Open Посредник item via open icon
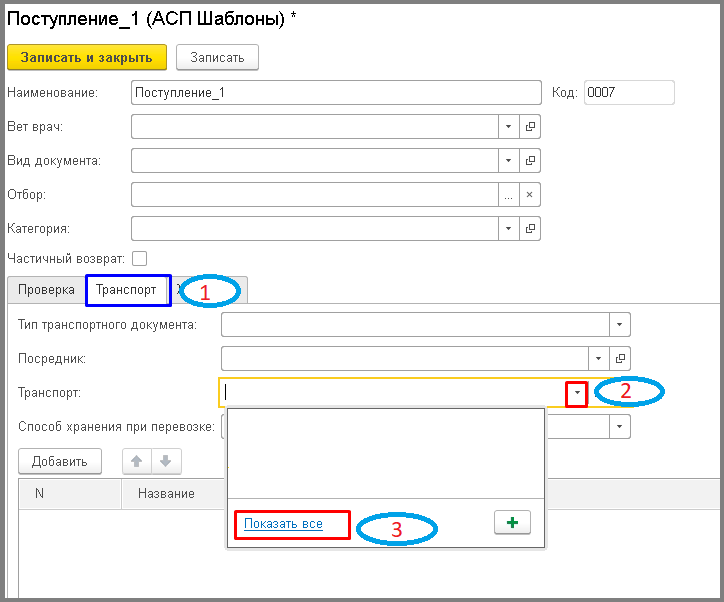This screenshot has width=724, height=602. (620, 359)
